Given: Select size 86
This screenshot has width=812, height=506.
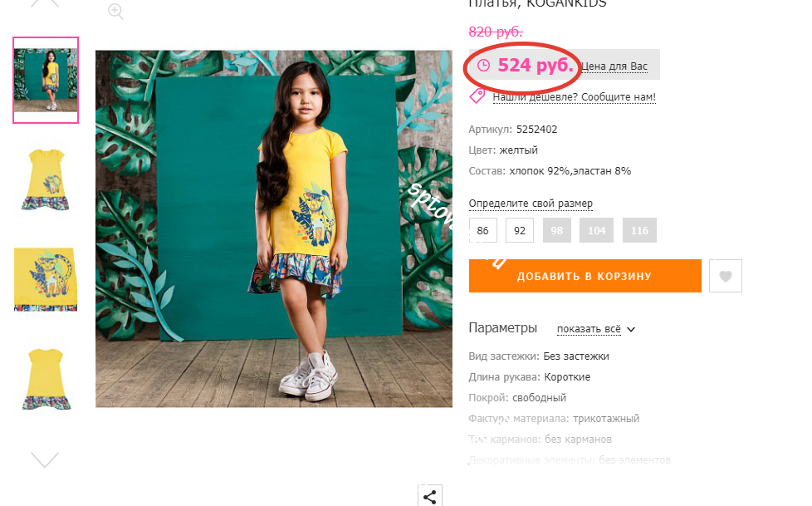Looking at the screenshot, I should 482,230.
